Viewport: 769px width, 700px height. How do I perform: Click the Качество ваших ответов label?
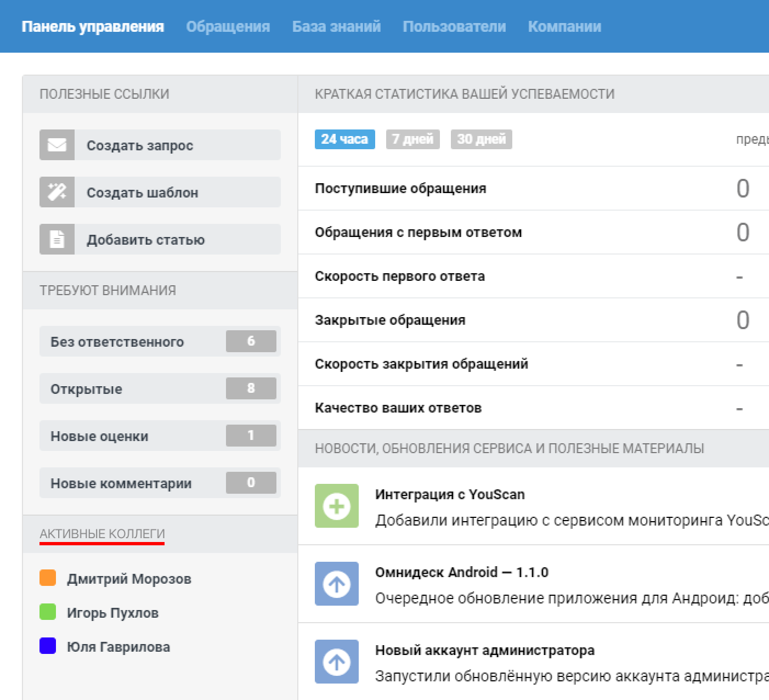398,408
